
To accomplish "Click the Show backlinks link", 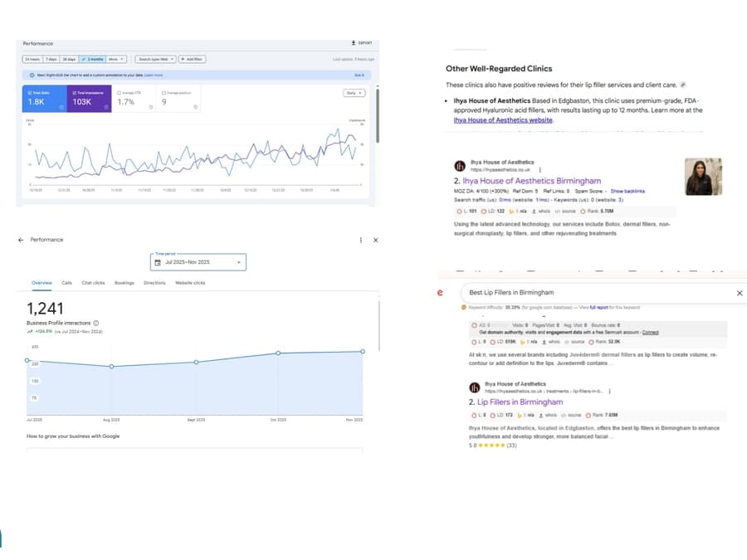I will [x=627, y=191].
